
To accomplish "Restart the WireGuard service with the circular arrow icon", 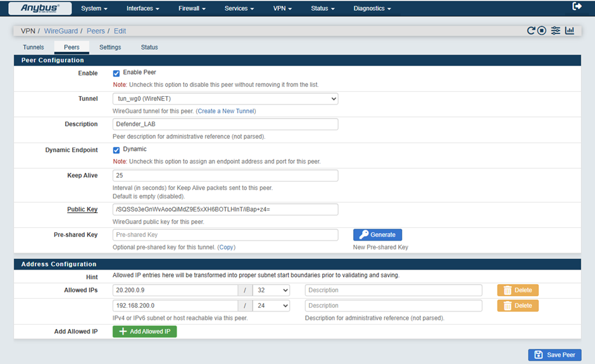I will 531,30.
